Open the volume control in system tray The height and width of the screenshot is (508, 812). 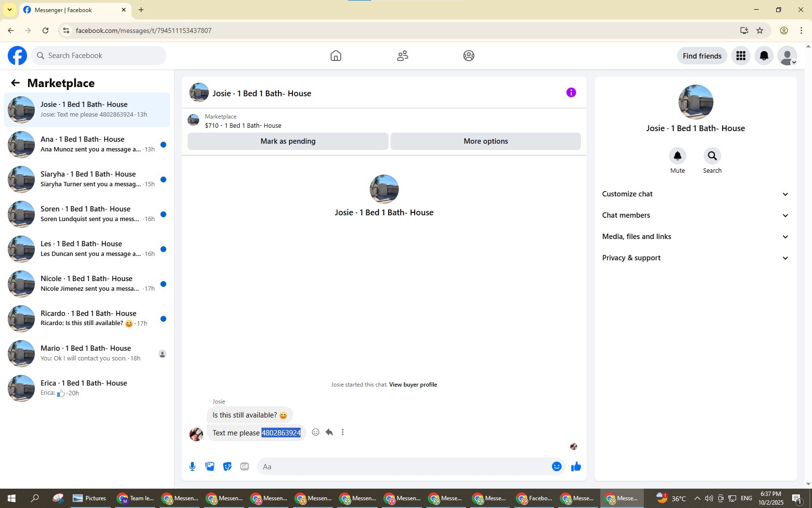click(709, 498)
